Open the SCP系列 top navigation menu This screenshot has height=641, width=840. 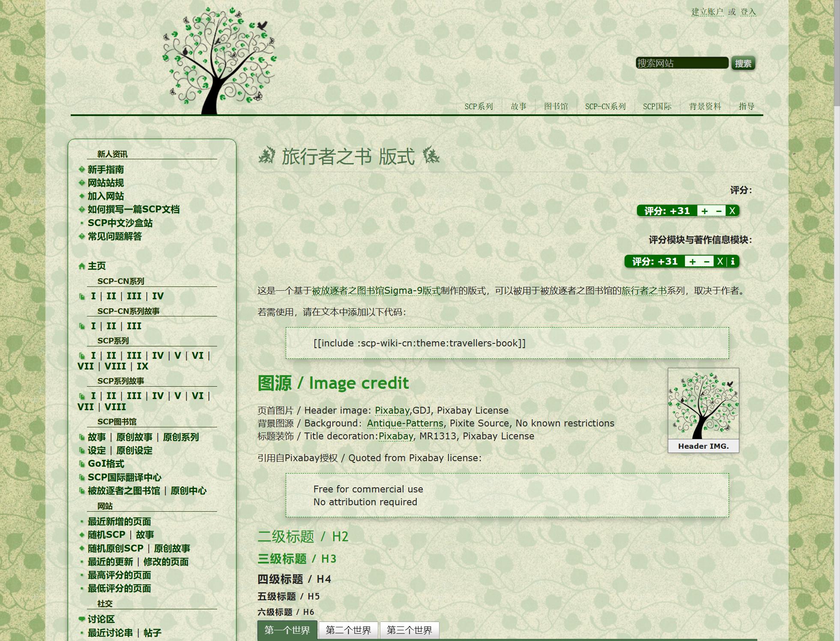pyautogui.click(x=478, y=106)
